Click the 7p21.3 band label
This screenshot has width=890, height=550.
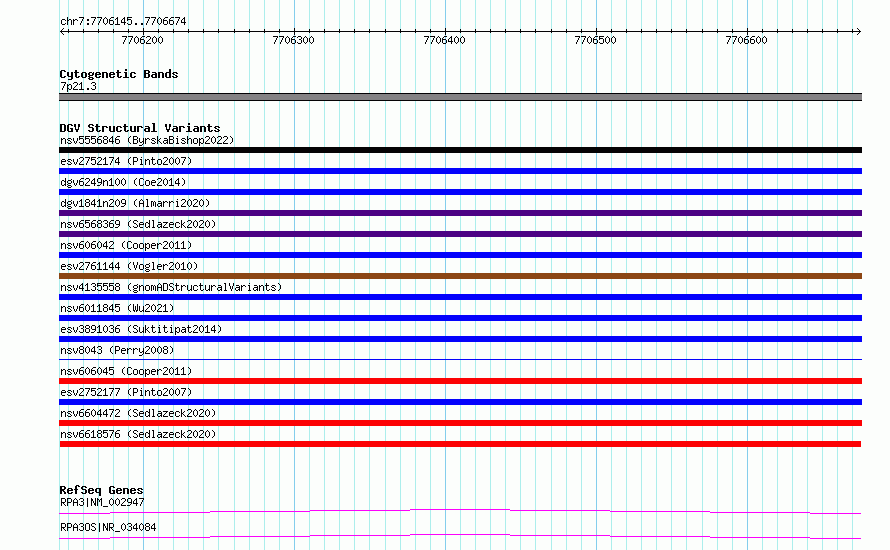[x=78, y=86]
